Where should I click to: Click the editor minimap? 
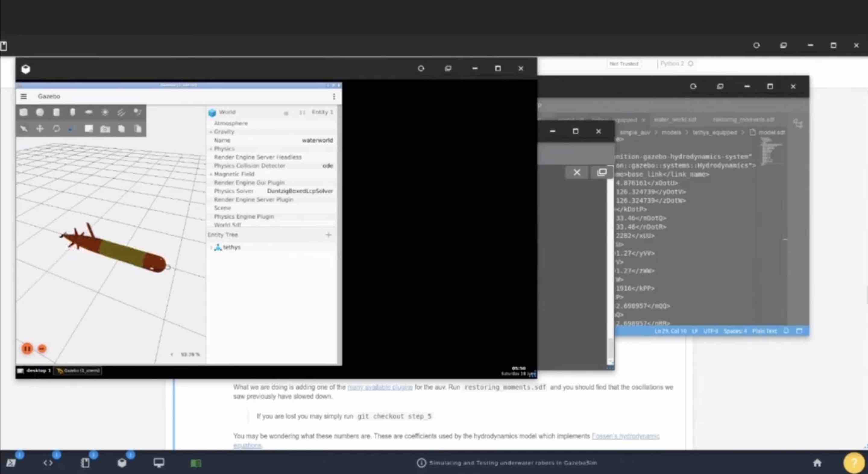point(771,152)
